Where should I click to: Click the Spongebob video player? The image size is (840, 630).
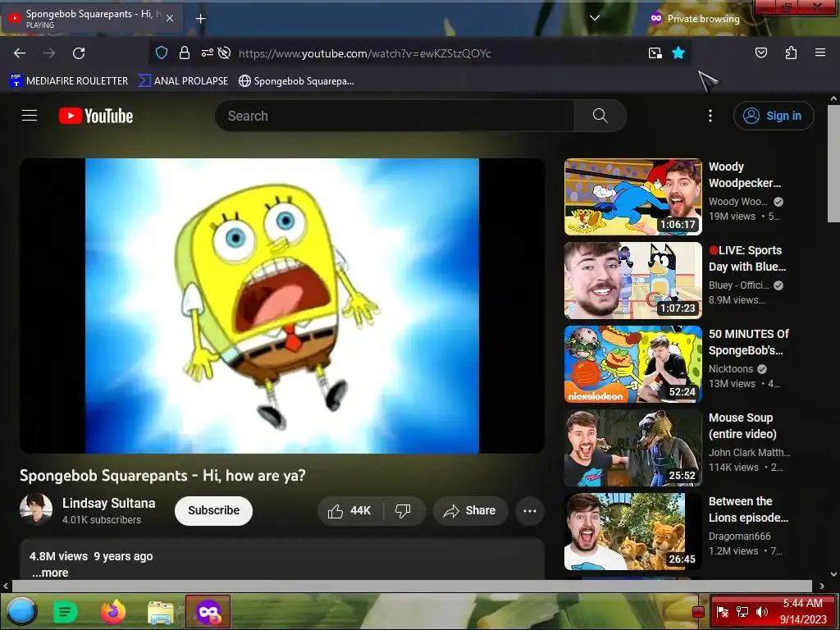(x=282, y=305)
